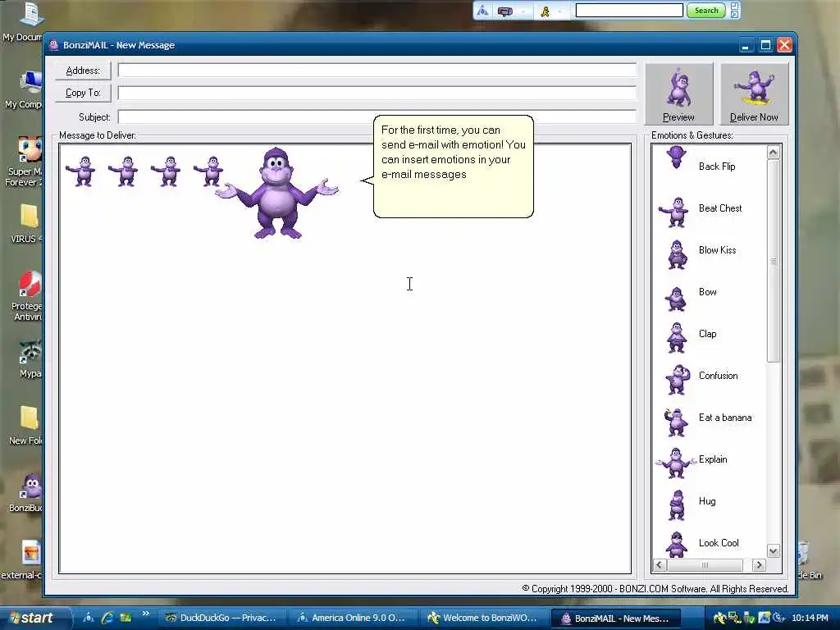This screenshot has height=630, width=840.
Task: Focus the desktop toolbar search box
Action: click(629, 11)
